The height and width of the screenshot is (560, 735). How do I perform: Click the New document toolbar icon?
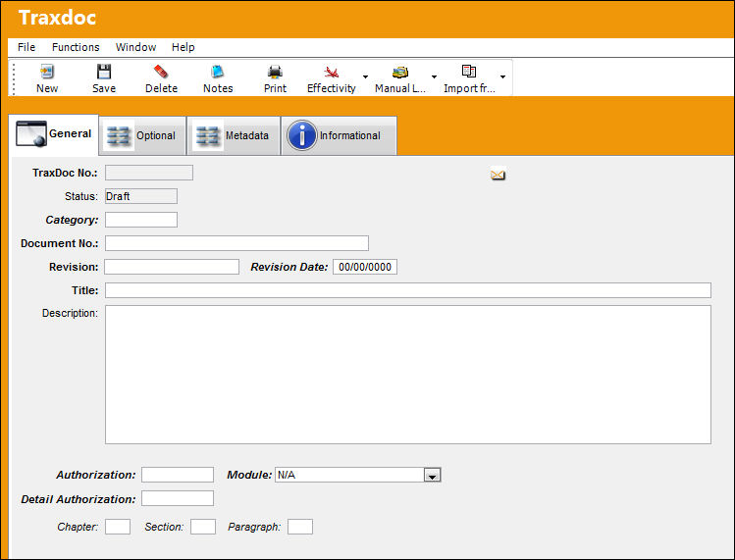(x=47, y=72)
